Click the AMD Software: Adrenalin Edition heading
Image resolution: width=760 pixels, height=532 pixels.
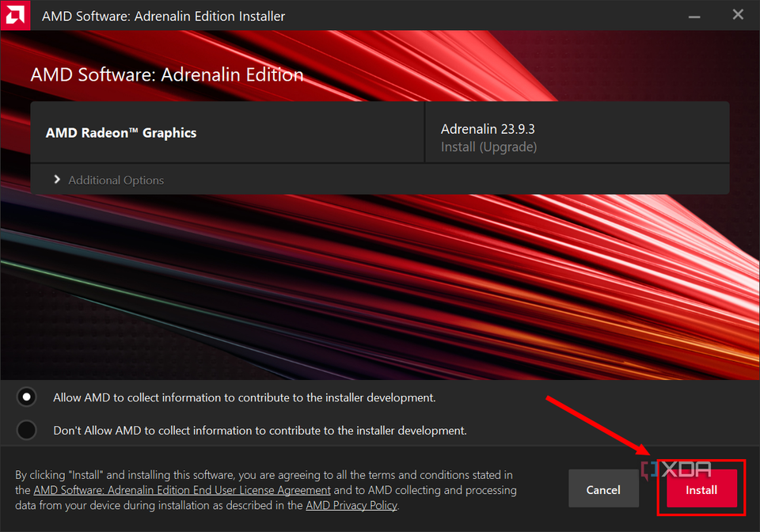[x=166, y=74]
